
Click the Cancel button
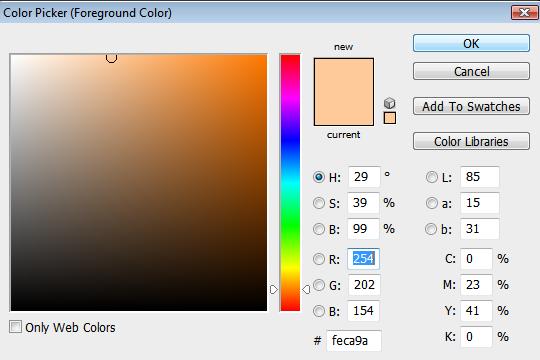coord(471,71)
